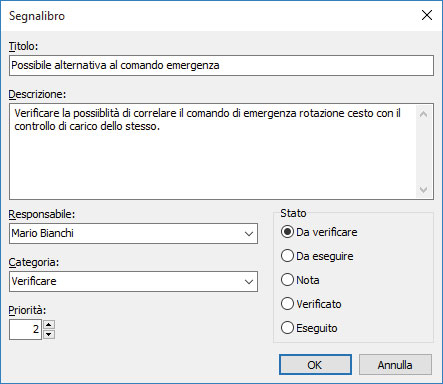Image resolution: width=443 pixels, height=384 pixels.
Task: Click the description scrollbar down arrow
Action: pyautogui.click(x=424, y=190)
